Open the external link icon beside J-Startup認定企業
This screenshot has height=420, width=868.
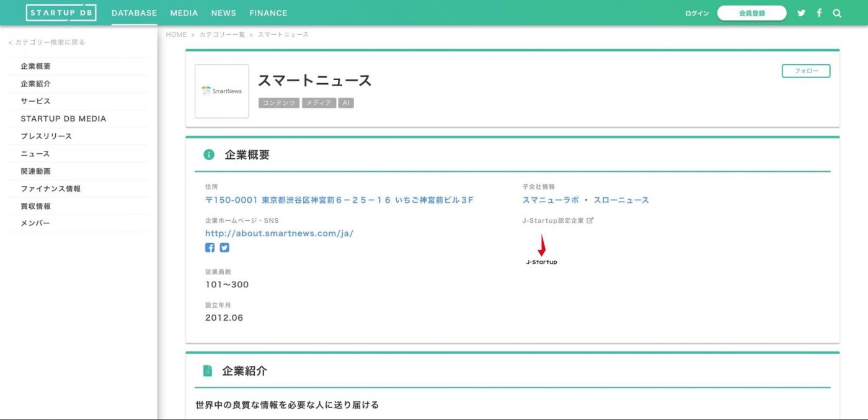click(589, 220)
